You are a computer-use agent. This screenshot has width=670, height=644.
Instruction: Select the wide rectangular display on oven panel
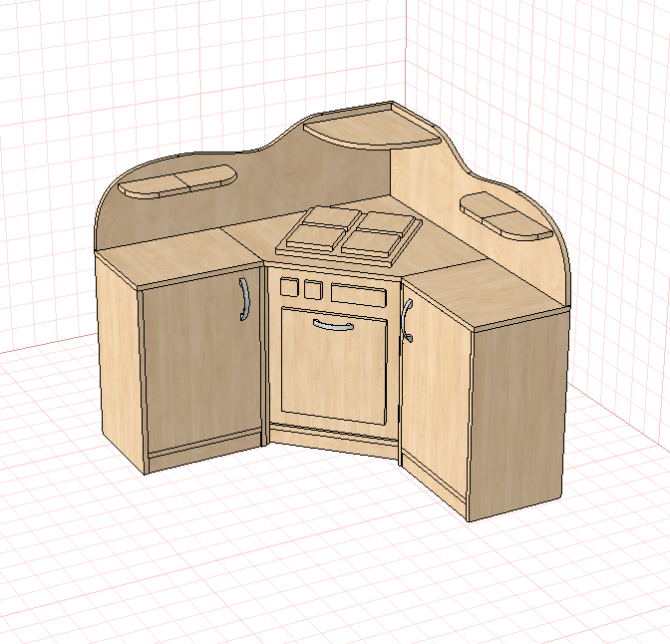tap(359, 295)
